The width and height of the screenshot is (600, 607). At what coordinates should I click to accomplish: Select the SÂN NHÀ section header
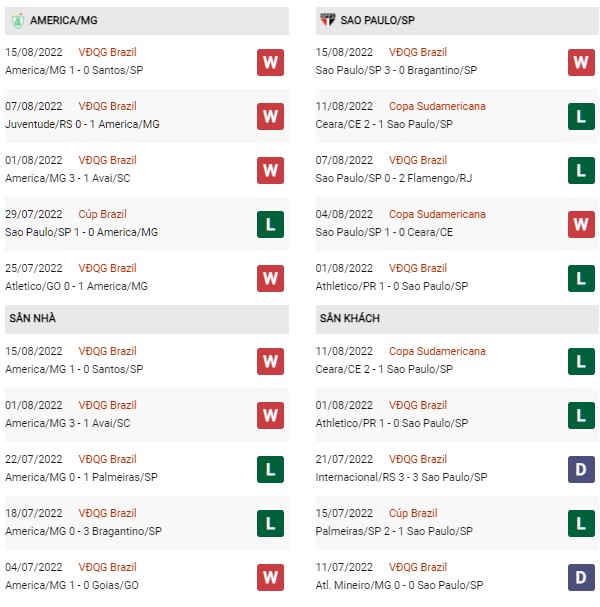147,319
